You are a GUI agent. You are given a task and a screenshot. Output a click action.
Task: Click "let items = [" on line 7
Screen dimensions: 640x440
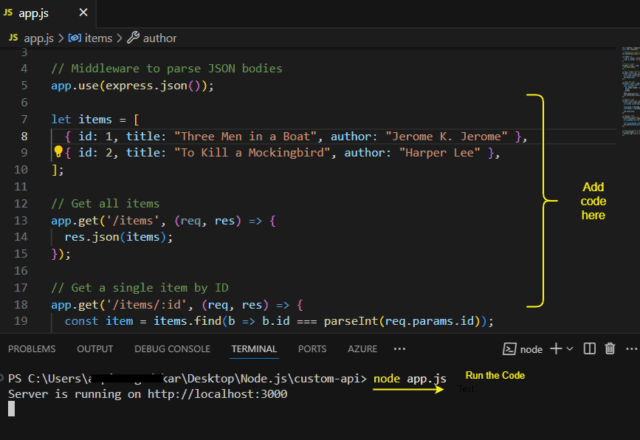95,119
